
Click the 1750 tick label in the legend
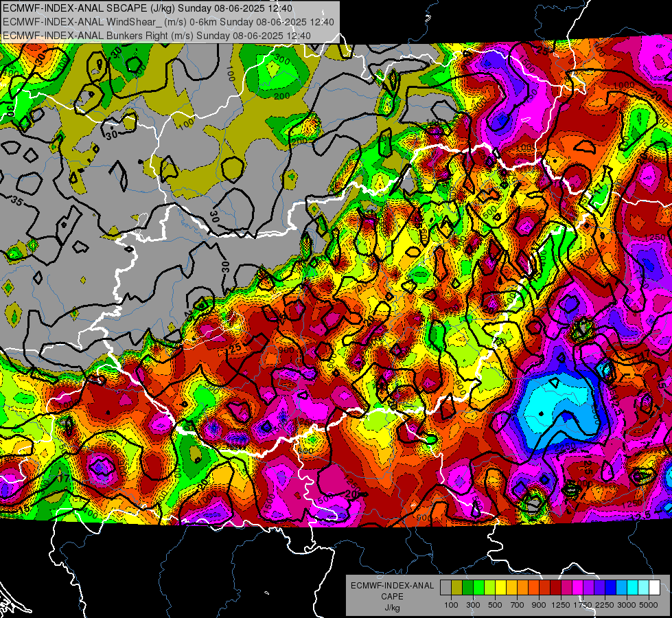pyautogui.click(x=583, y=605)
